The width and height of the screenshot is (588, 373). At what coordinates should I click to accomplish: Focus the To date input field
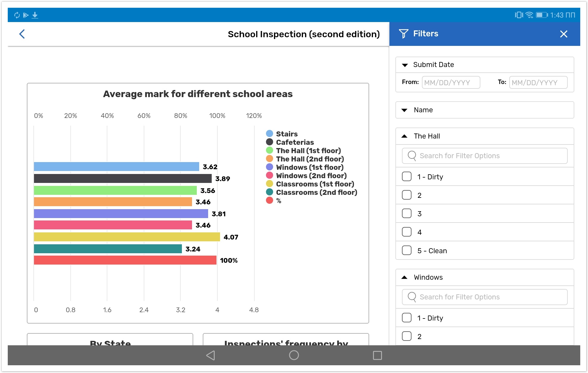(538, 83)
